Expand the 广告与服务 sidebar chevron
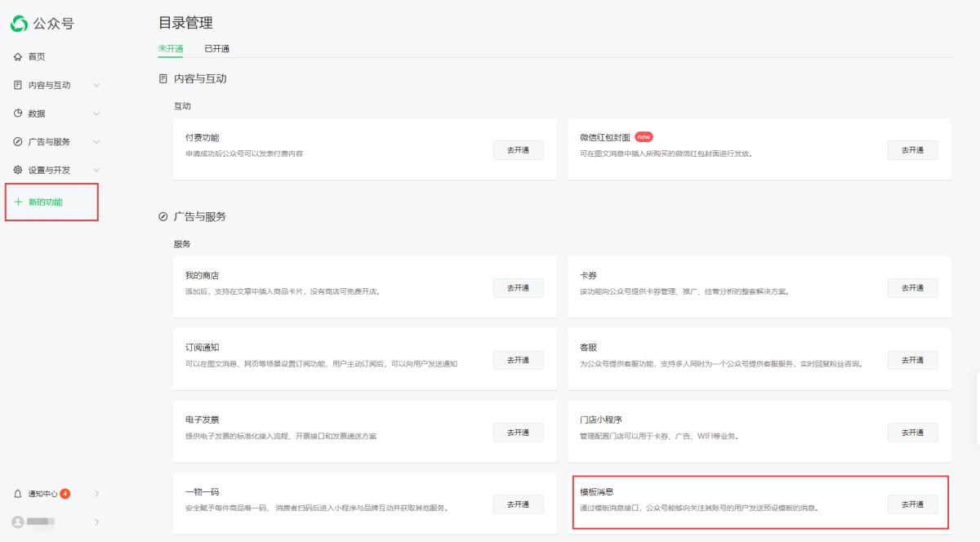Screen dimensions: 980x542 [x=96, y=142]
